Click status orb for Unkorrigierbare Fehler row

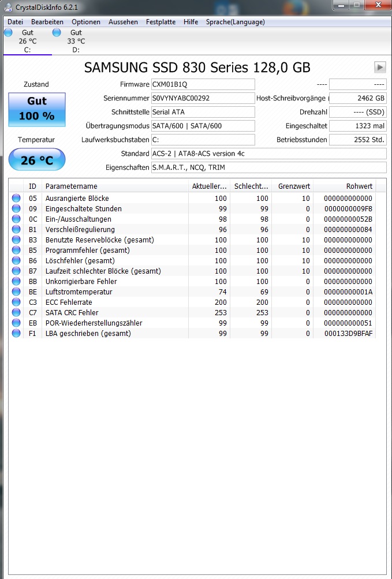[x=16, y=281]
